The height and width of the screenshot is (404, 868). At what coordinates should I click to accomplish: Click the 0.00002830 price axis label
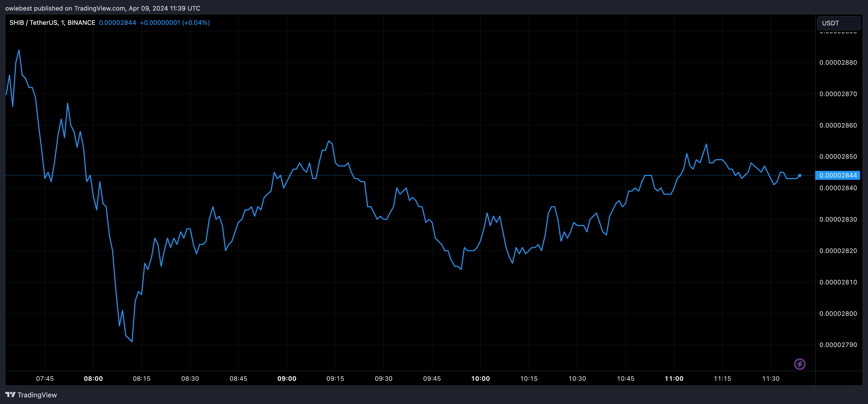(838, 219)
